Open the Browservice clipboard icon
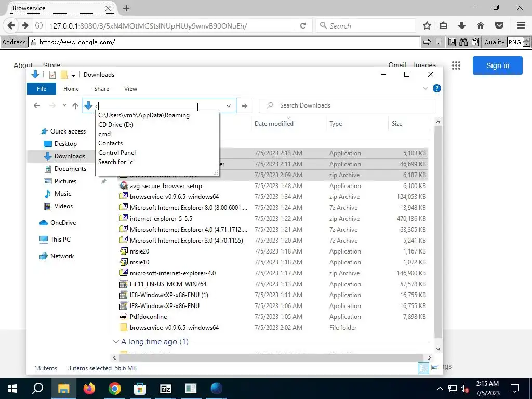Viewport: 532px width, 399px height. (475, 42)
